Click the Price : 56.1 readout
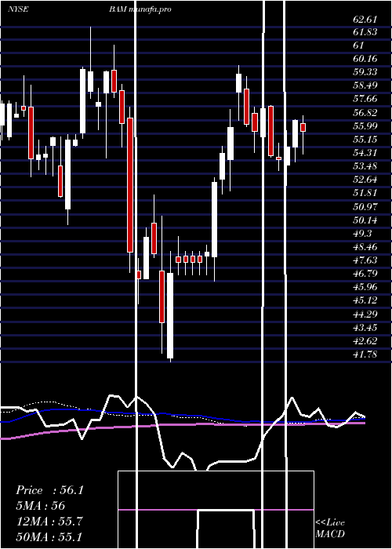The width and height of the screenshot is (392, 549). click(49, 490)
